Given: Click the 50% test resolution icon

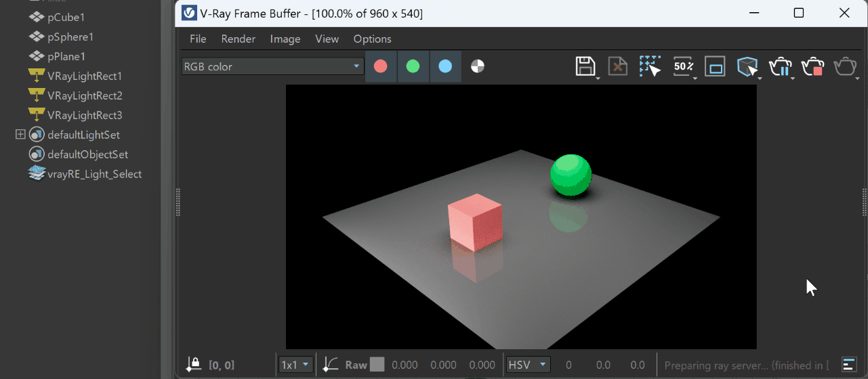Looking at the screenshot, I should tap(683, 66).
